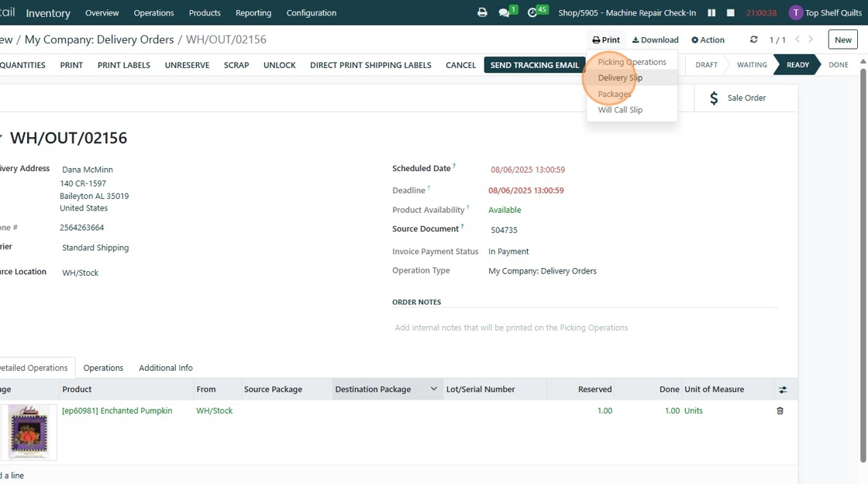This screenshot has height=484, width=868.
Task: Click the Deadline 08/06/2025 13:00:59 value
Action: [526, 191]
